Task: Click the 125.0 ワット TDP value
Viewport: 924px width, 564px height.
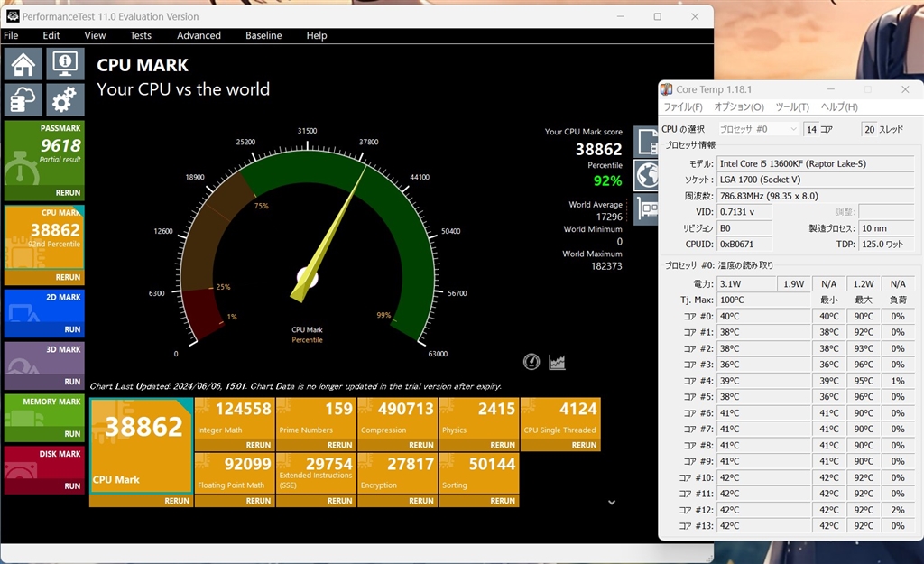Action: tap(886, 244)
